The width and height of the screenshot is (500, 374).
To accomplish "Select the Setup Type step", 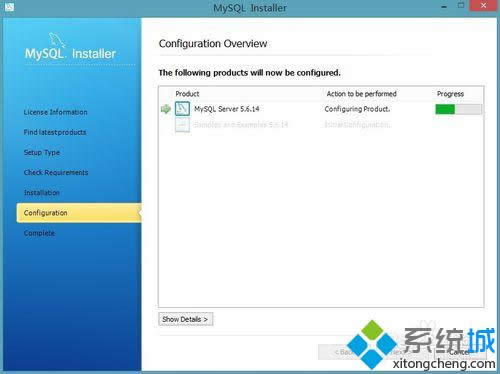I will [42, 152].
